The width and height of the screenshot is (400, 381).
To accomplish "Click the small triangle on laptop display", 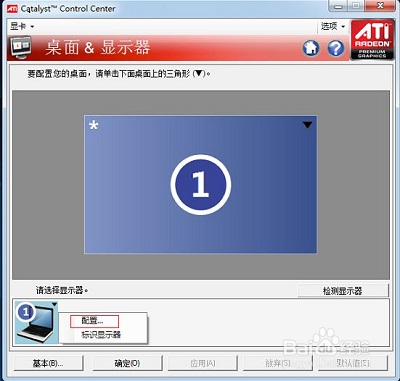I will tap(55, 304).
